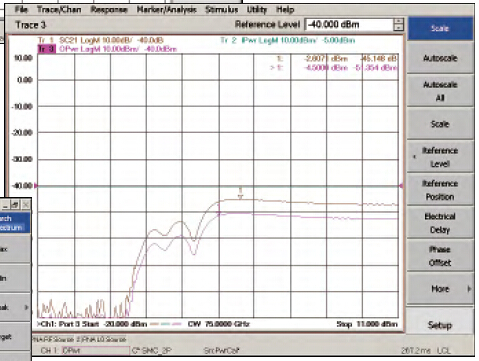Open the Stimulus menu
Image resolution: width=479 pixels, height=361 pixels.
tap(221, 10)
